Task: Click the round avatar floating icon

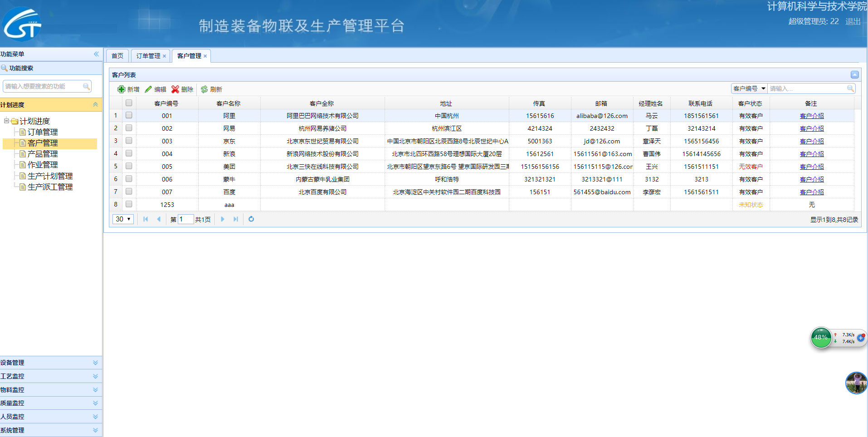Action: tap(856, 383)
